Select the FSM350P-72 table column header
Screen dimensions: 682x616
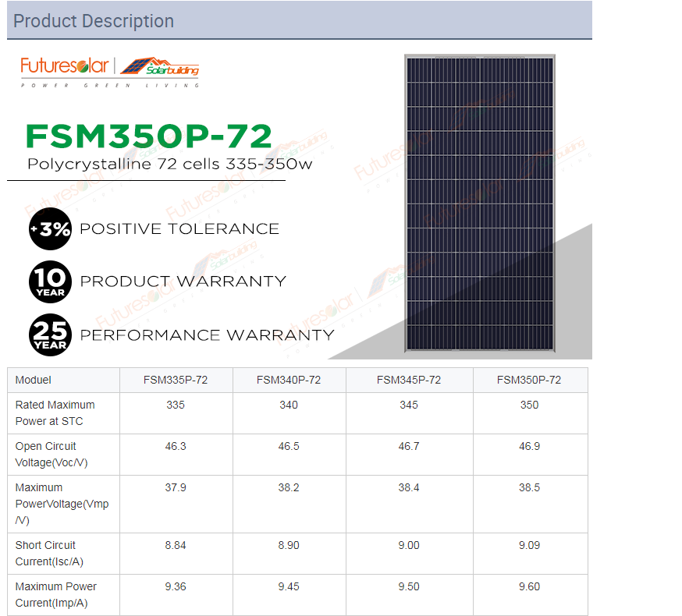(x=529, y=381)
